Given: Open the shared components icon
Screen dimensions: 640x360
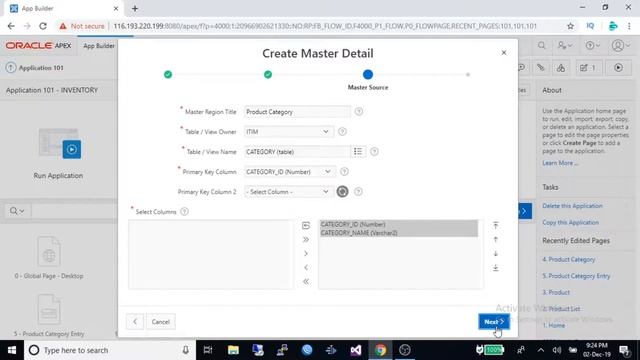Looking at the screenshot, I should (x=561, y=68).
